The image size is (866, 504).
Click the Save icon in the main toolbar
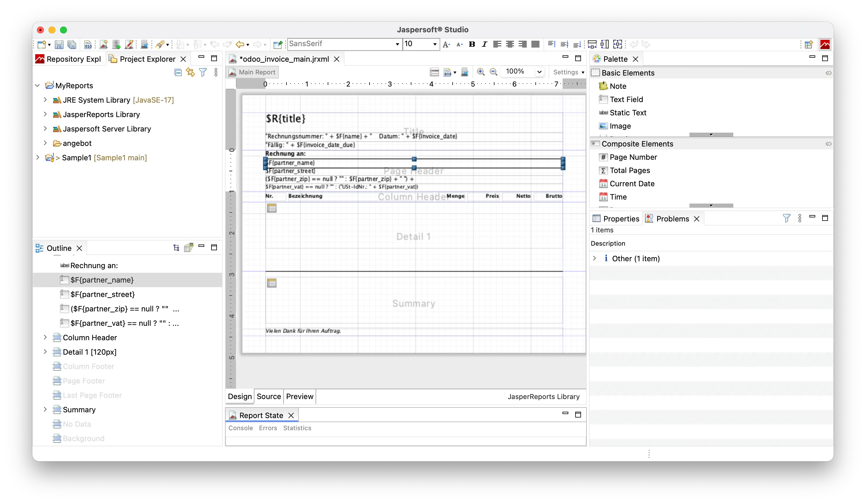coord(59,44)
